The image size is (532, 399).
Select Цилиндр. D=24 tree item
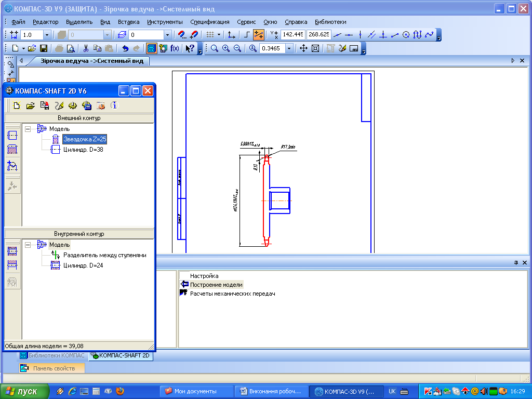[x=83, y=265]
